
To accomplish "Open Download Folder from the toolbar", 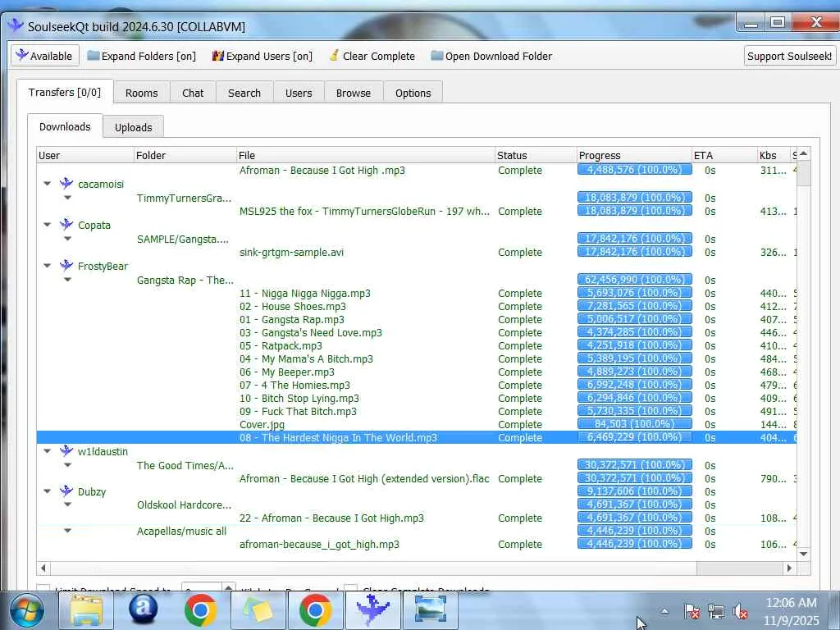I will 491,56.
